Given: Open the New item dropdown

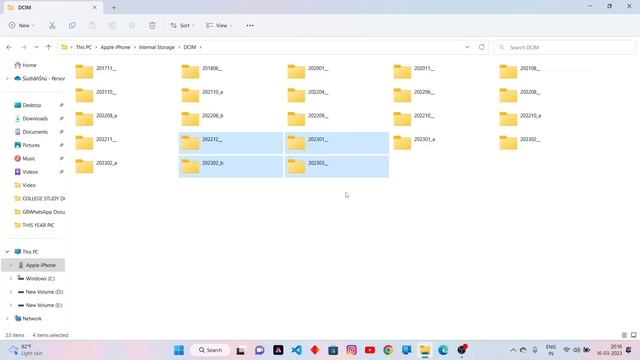Looking at the screenshot, I should [22, 25].
